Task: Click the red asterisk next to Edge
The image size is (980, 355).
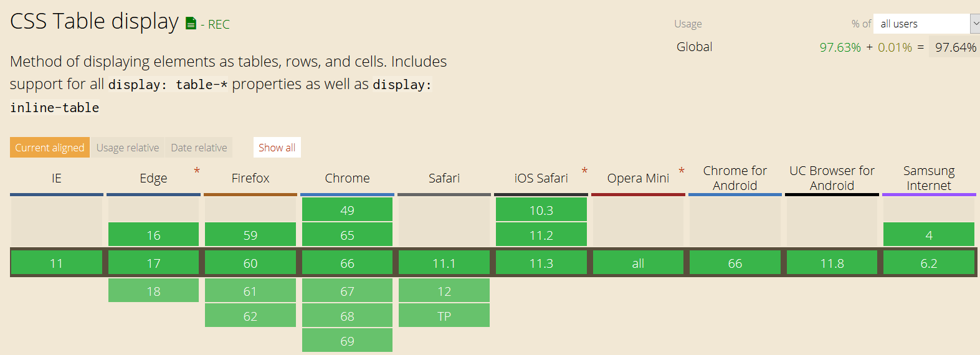Action: tap(197, 171)
